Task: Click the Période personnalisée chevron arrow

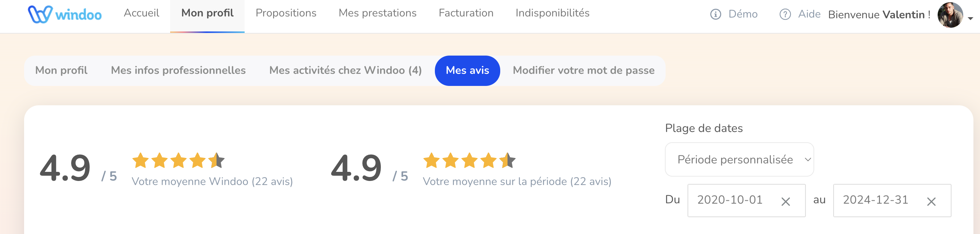Action: [x=808, y=160]
